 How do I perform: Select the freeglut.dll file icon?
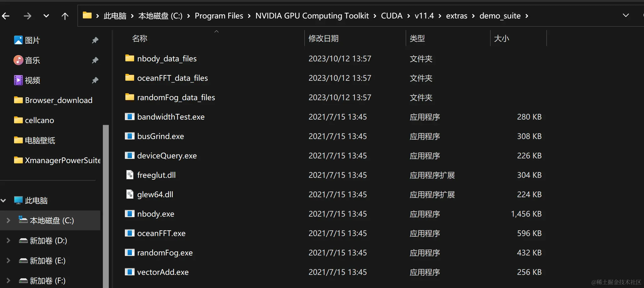129,175
